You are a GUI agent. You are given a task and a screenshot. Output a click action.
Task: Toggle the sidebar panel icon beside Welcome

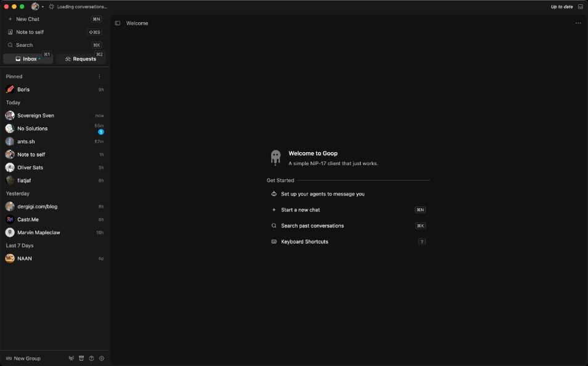pos(118,23)
